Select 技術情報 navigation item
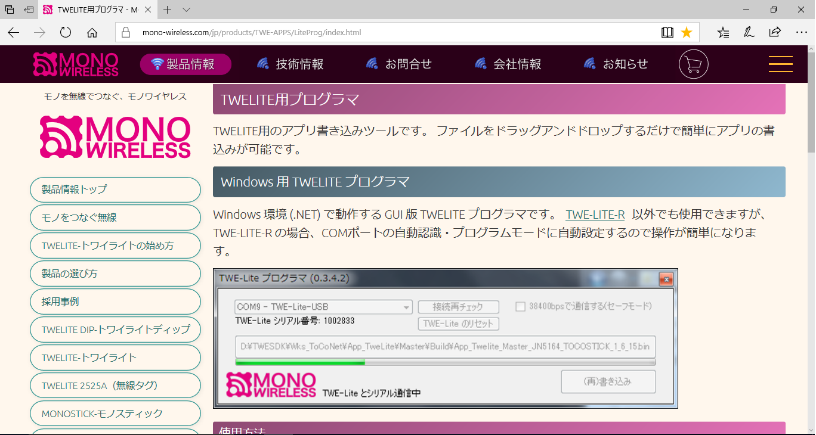 pos(291,64)
